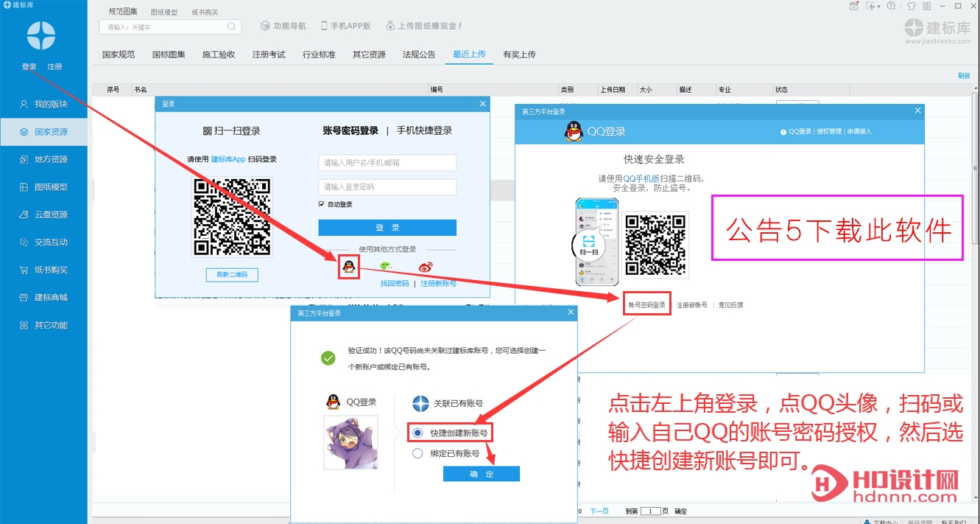Click the search magnifier icon
This screenshot has height=524, width=980.
[x=231, y=27]
